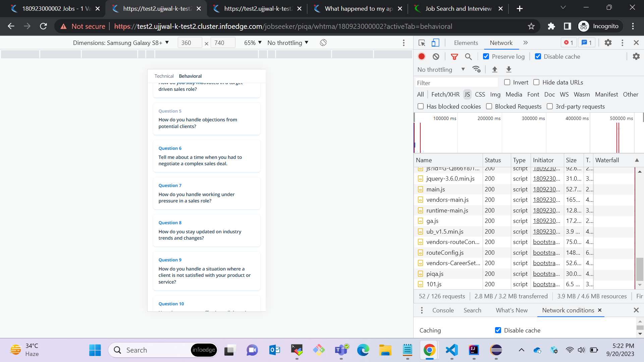Toggle the Invert filter checkbox
The width and height of the screenshot is (644, 362).
(x=507, y=82)
